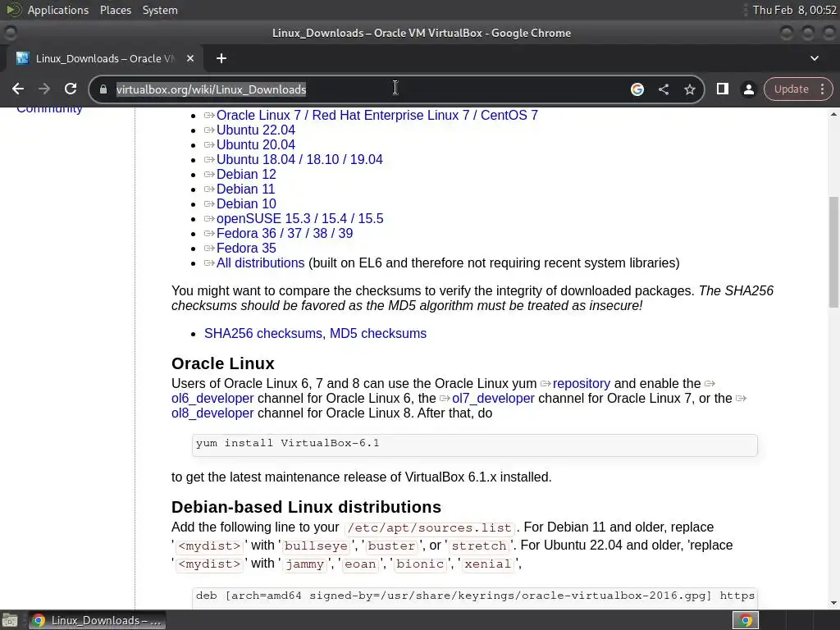Open the MD5 checksums link
840x630 pixels.
(377, 333)
